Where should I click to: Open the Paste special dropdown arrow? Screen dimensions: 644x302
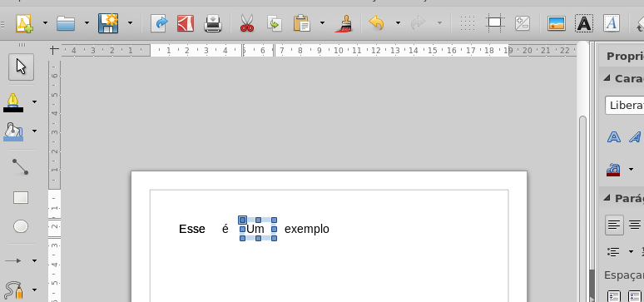click(322, 23)
